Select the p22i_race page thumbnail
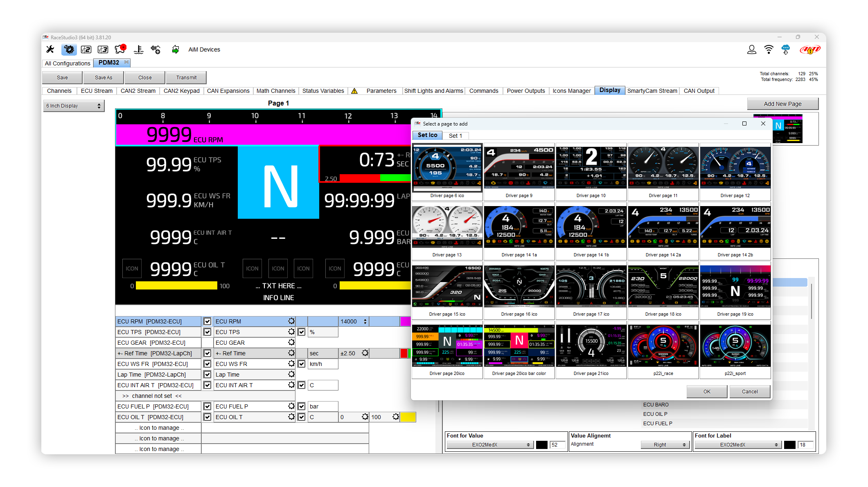The width and height of the screenshot is (868, 487). tap(663, 350)
